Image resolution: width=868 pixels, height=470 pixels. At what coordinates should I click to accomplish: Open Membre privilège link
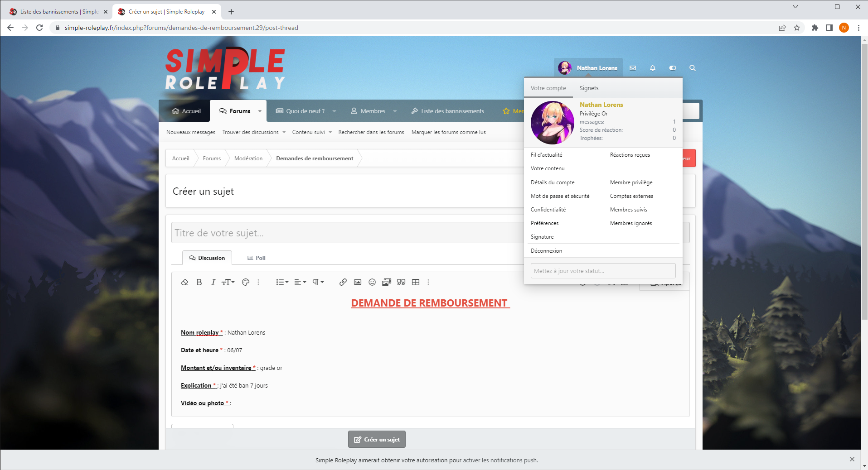(631, 182)
